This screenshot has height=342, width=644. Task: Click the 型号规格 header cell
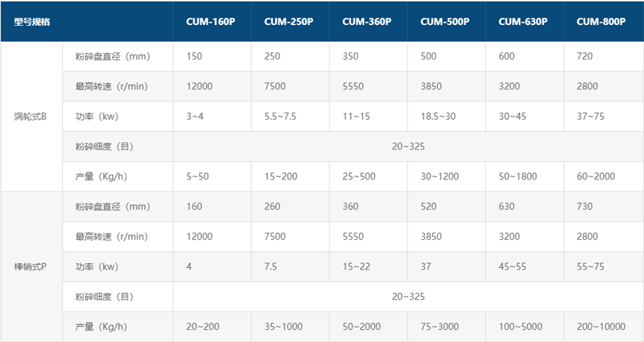coord(32,22)
